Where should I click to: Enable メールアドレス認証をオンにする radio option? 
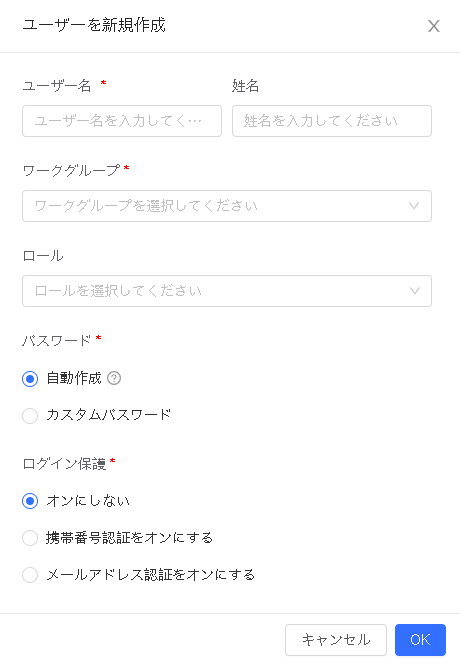(x=30, y=575)
